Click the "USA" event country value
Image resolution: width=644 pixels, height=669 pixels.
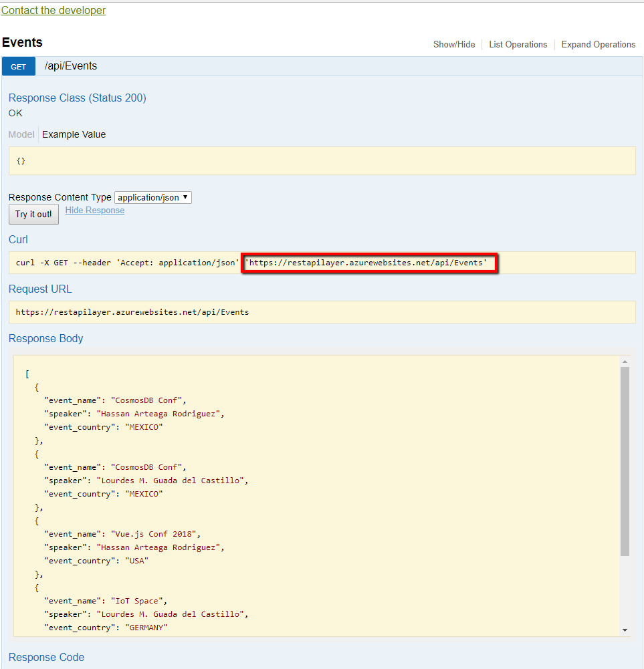coord(136,561)
